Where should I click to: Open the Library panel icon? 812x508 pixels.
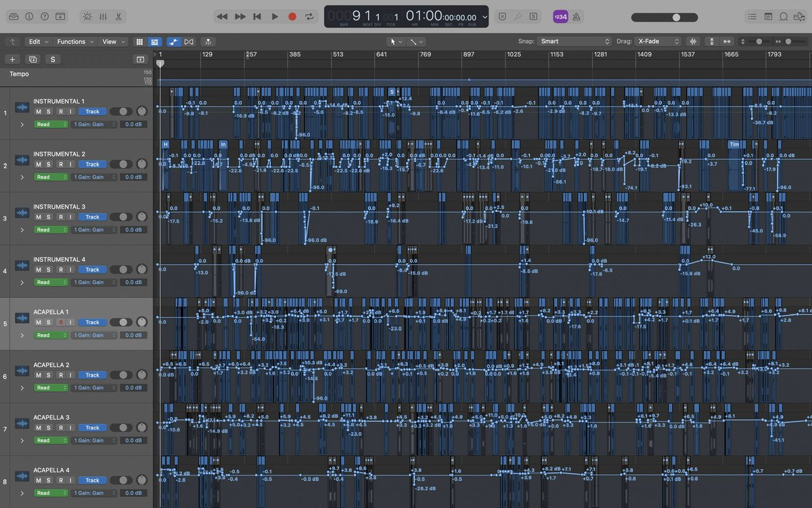tap(14, 16)
